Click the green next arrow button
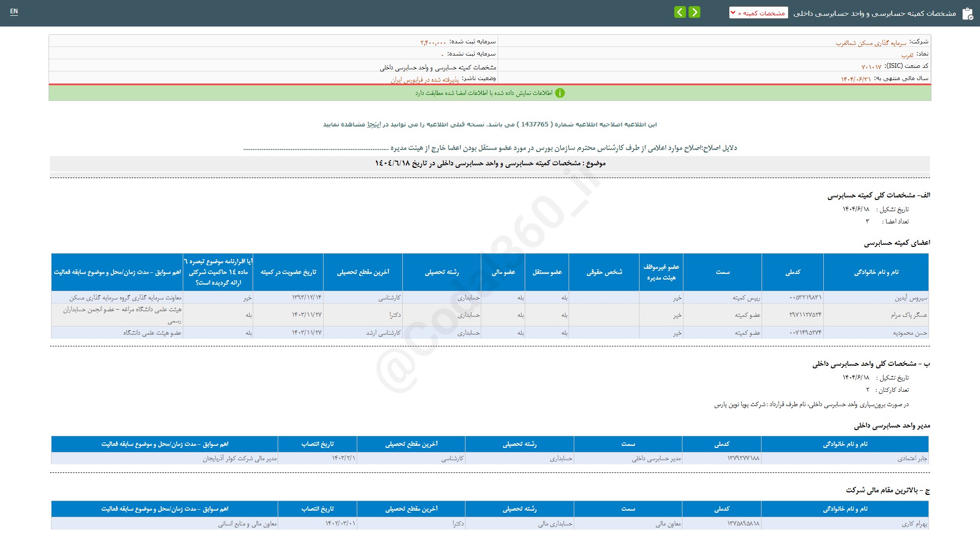 tap(694, 12)
